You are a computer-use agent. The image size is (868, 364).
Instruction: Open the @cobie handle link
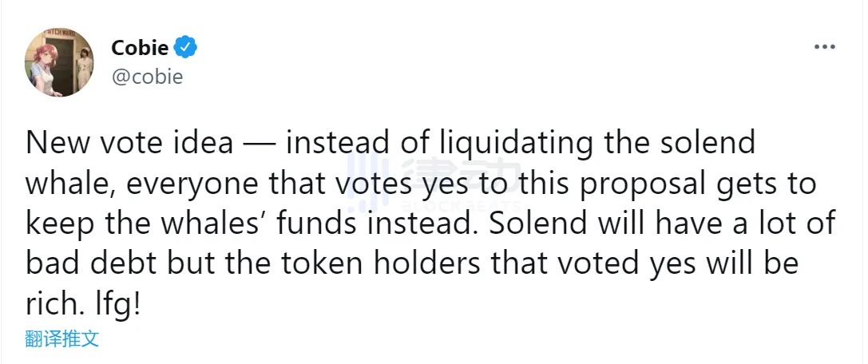coord(147,76)
